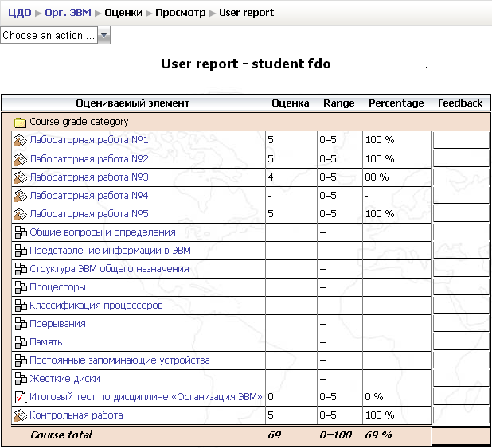Click lesson icon beside Постоянные запоминающие устройства
Screen dimensions: 492x448
point(21,360)
